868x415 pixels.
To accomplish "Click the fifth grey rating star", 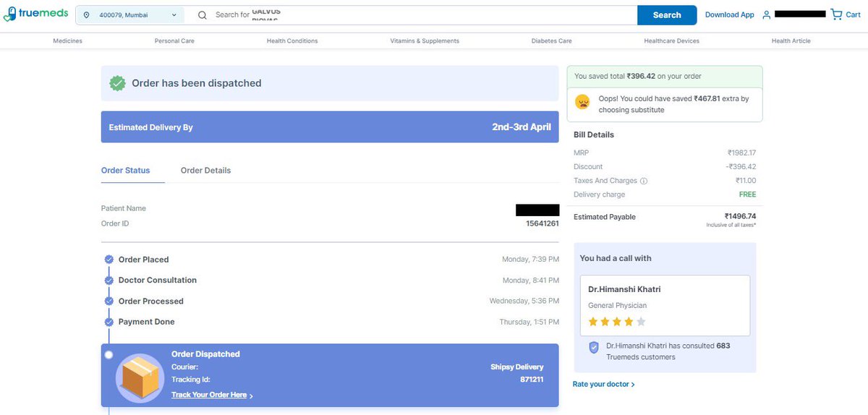I will (x=641, y=322).
